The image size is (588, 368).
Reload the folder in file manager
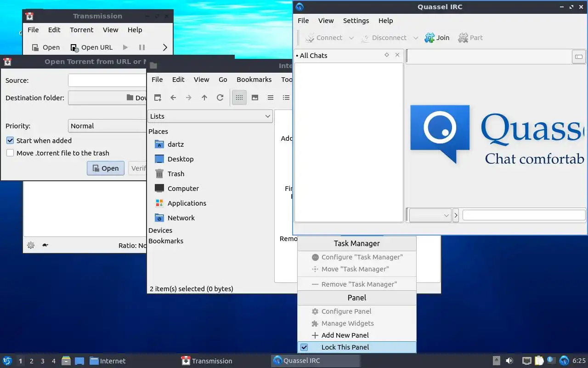pyautogui.click(x=220, y=98)
